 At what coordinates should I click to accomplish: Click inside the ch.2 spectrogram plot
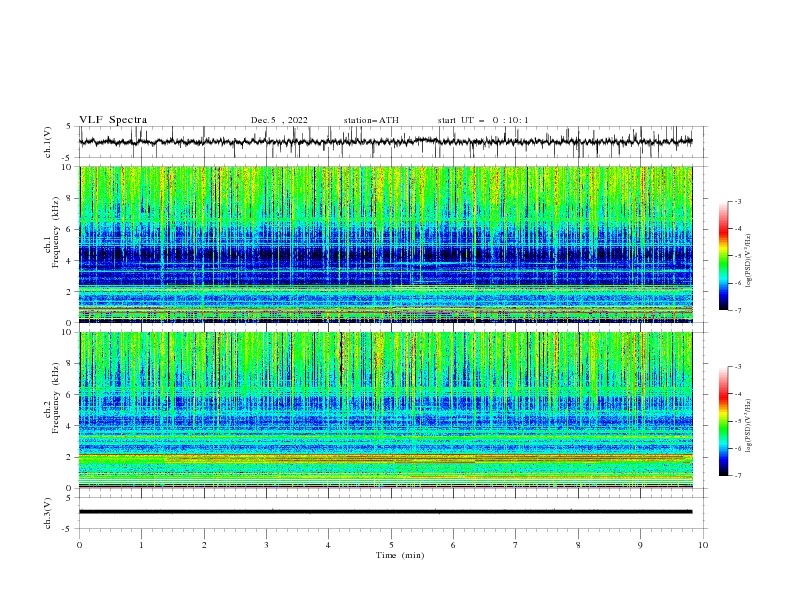(x=385, y=410)
